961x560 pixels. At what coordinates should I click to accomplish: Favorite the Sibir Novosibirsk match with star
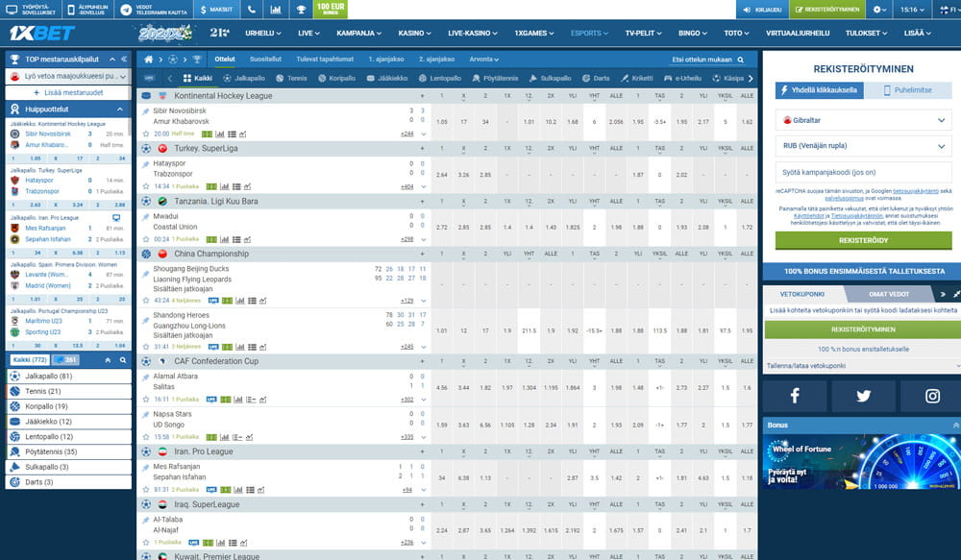146,134
